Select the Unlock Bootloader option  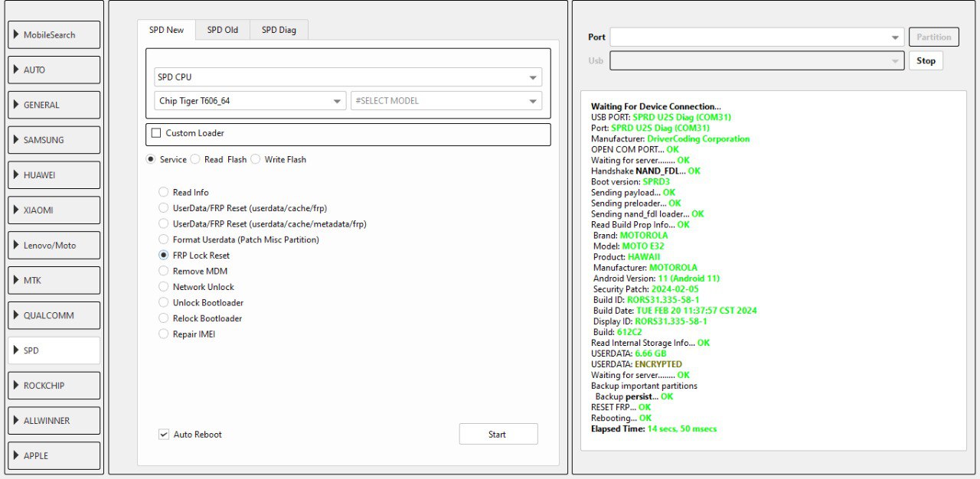coord(201,302)
